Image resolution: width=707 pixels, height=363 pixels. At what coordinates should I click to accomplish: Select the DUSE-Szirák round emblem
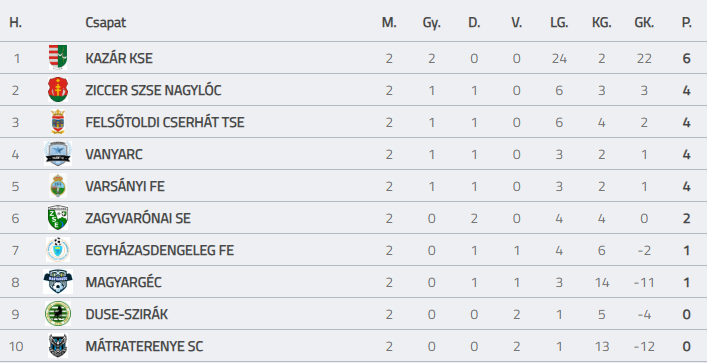tap(58, 314)
